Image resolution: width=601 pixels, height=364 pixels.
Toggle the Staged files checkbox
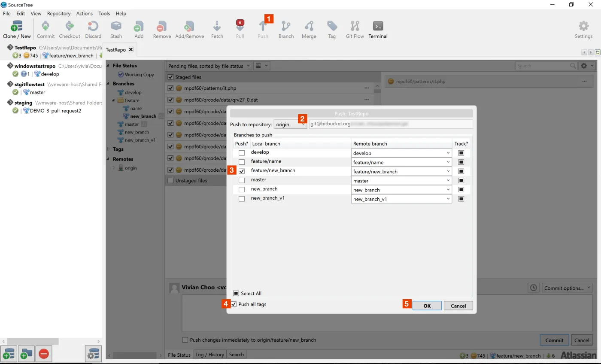coord(171,77)
